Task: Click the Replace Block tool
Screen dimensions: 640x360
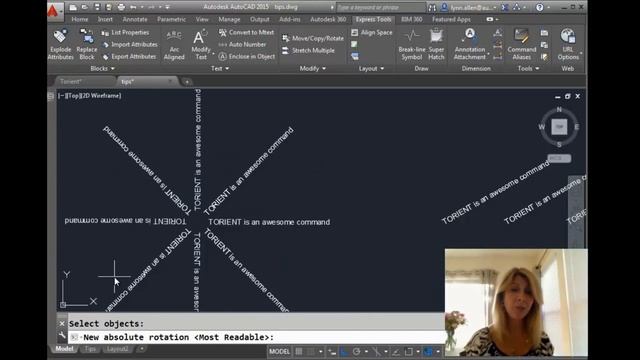Action: click(87, 45)
